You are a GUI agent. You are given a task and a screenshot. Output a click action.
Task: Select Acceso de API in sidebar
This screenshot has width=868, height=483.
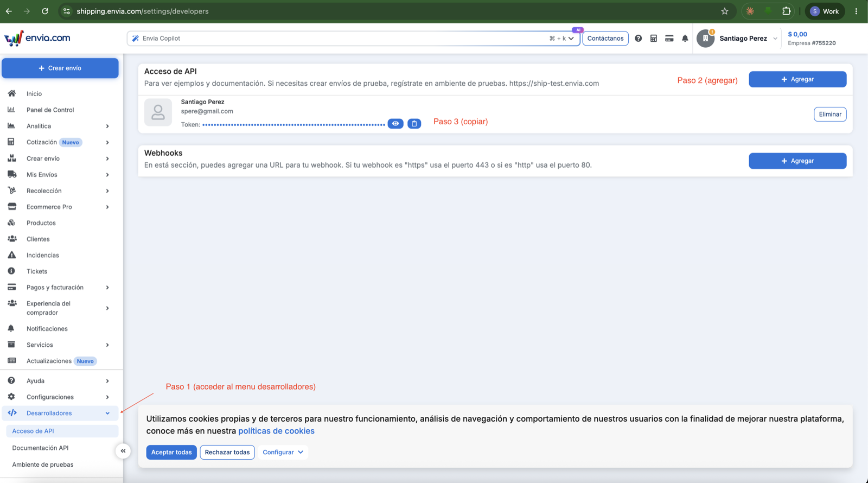pos(62,431)
